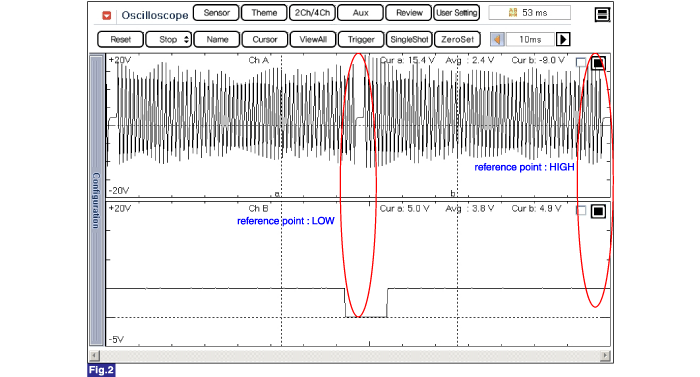
Task: Select Ch B filled black square icon
Action: (x=598, y=211)
